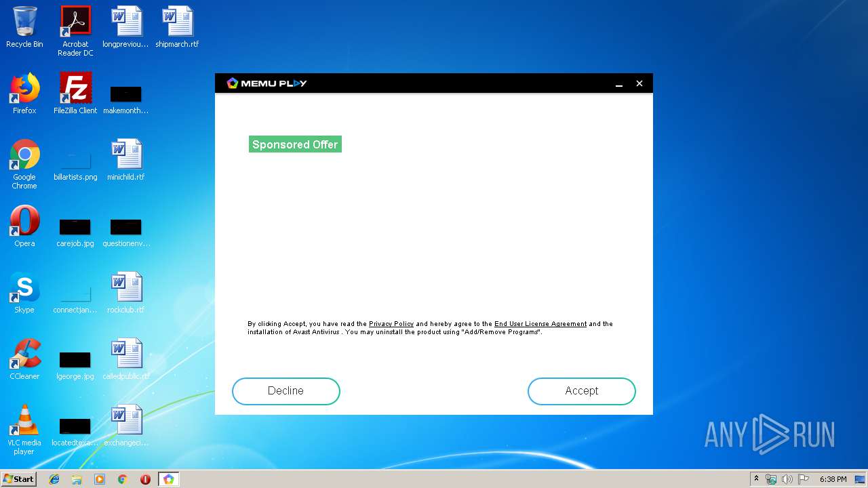Select the Opera desktop shortcut

click(24, 226)
